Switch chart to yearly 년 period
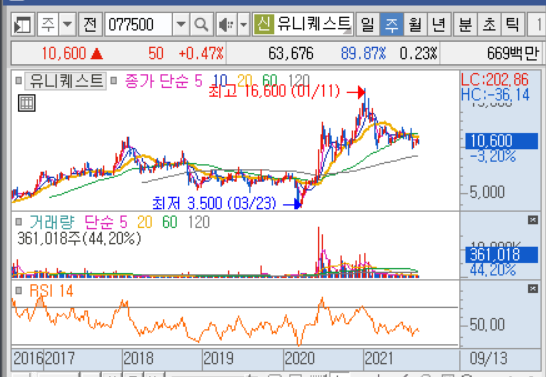The image size is (546, 377). 439,24
